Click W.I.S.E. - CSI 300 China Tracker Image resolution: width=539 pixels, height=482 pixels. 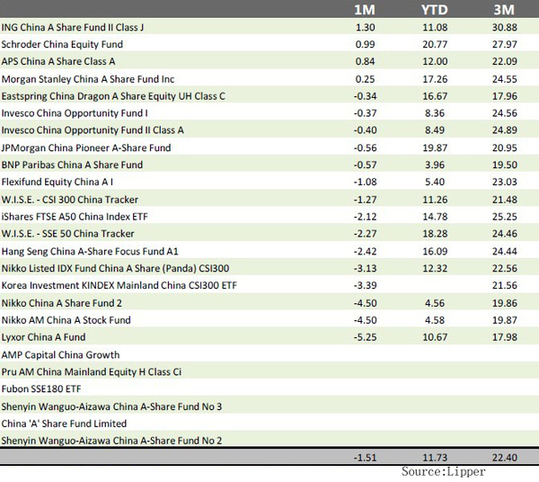(x=69, y=200)
